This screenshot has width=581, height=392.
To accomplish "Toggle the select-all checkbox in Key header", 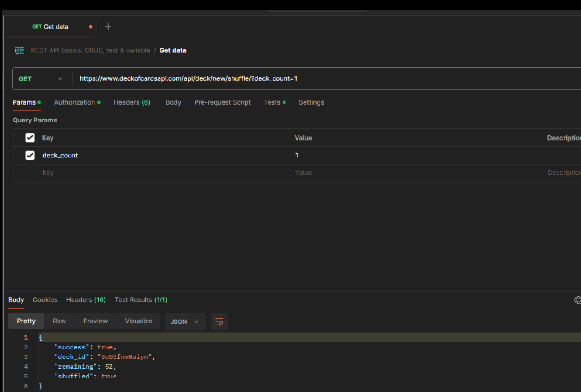I will coord(30,138).
